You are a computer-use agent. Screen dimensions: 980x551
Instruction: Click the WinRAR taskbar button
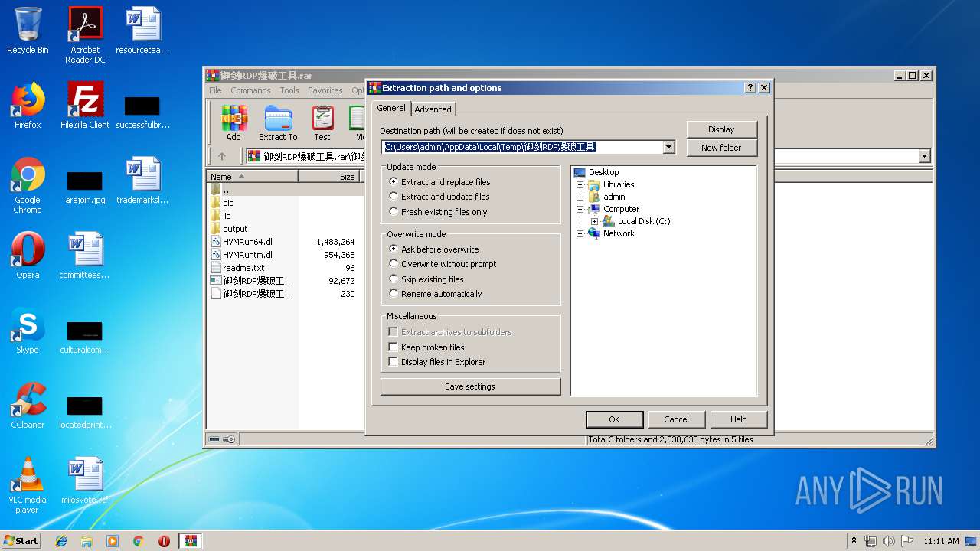191,541
